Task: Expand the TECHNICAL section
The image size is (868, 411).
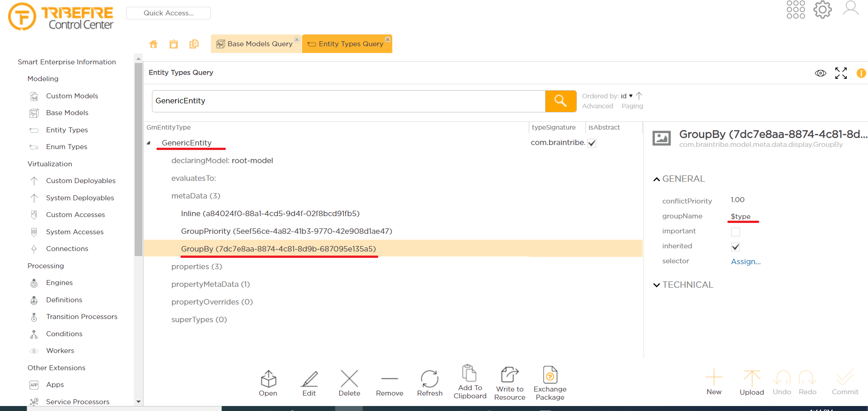Action: (656, 285)
